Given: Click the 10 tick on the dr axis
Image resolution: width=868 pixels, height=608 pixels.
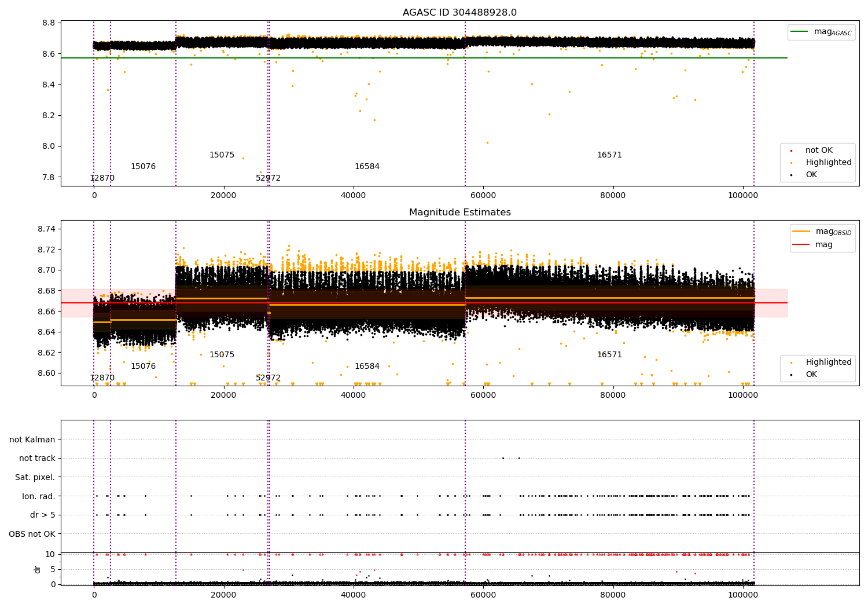Looking at the screenshot, I should (50, 554).
